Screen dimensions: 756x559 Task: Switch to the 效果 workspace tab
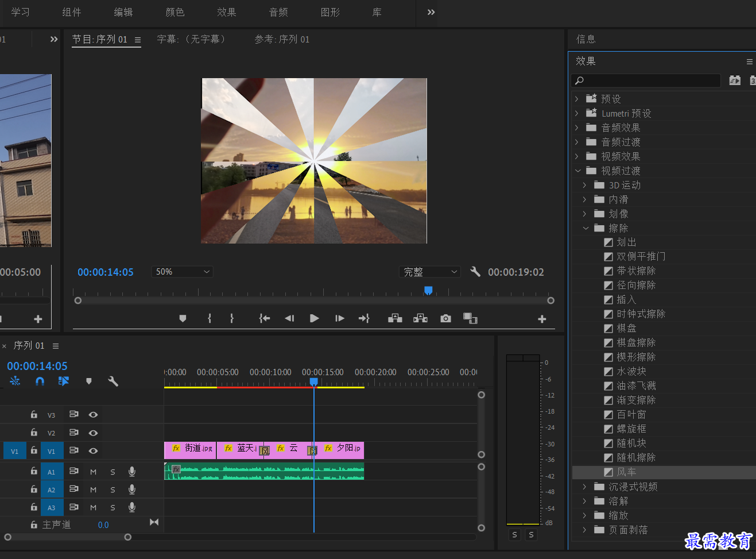pyautogui.click(x=227, y=12)
